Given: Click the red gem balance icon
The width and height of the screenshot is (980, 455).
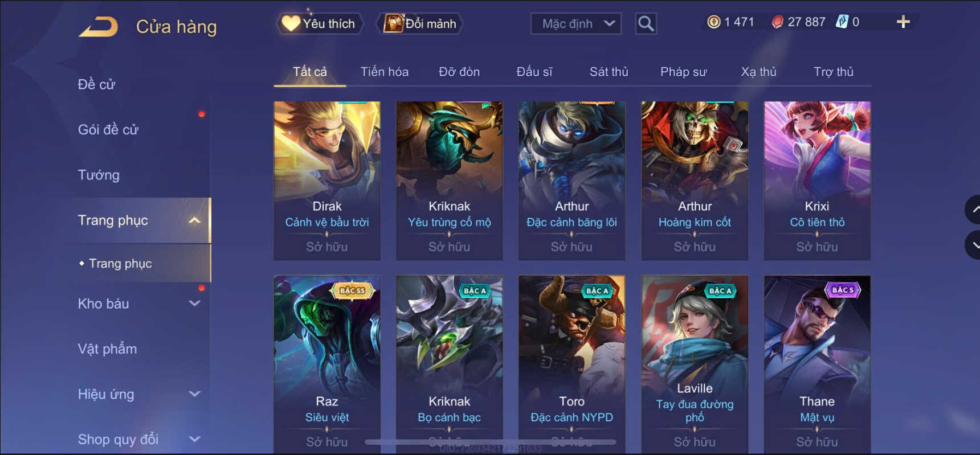Looking at the screenshot, I should [x=777, y=22].
